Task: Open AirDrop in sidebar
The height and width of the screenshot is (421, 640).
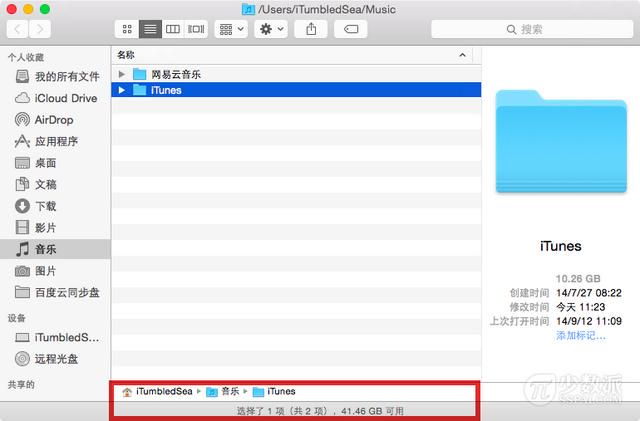Action: pyautogui.click(x=57, y=120)
